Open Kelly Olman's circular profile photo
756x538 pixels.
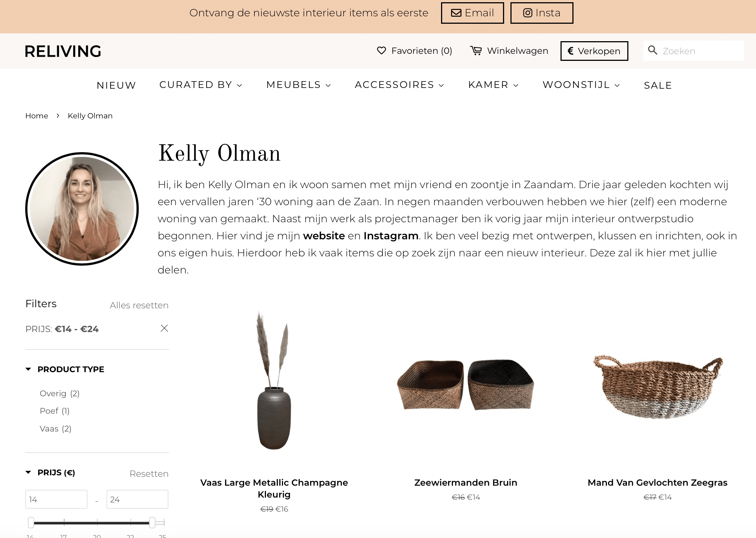tap(82, 209)
